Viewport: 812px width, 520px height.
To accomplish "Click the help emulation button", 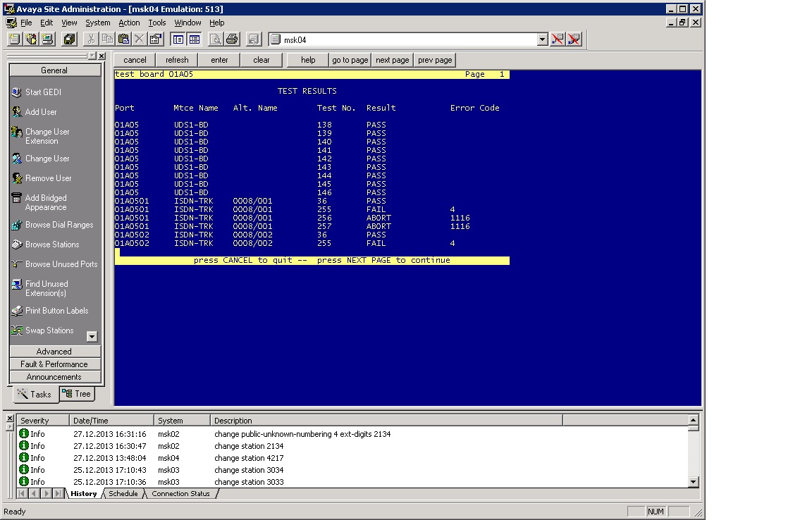I will click(x=308, y=60).
